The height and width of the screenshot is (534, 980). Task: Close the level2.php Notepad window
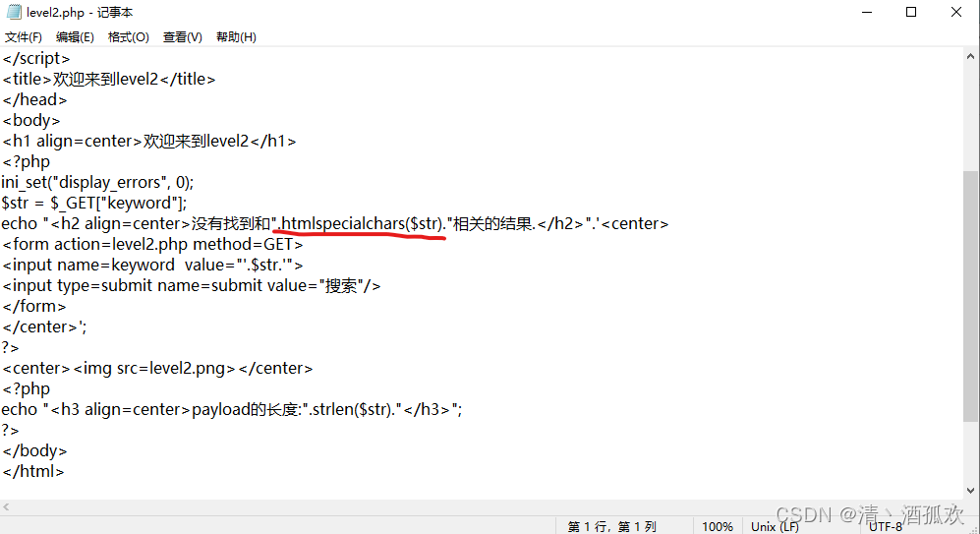[956, 12]
